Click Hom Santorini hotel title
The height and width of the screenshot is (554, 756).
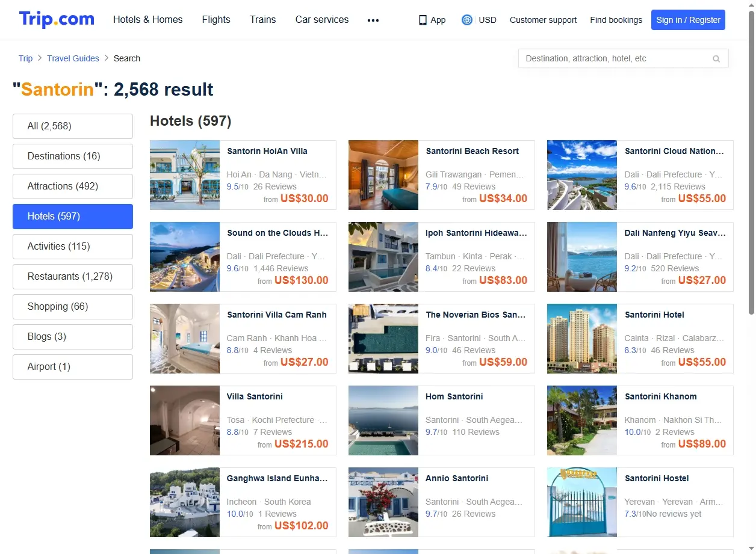(454, 396)
